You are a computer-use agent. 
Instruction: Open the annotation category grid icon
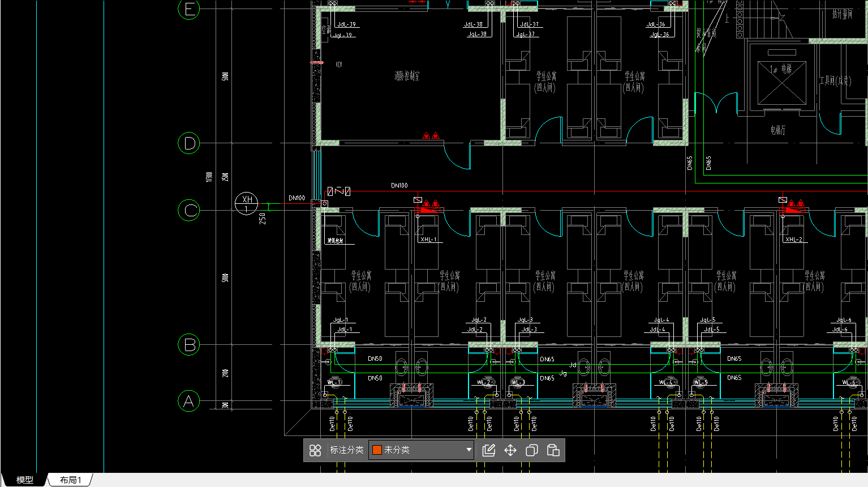[315, 450]
